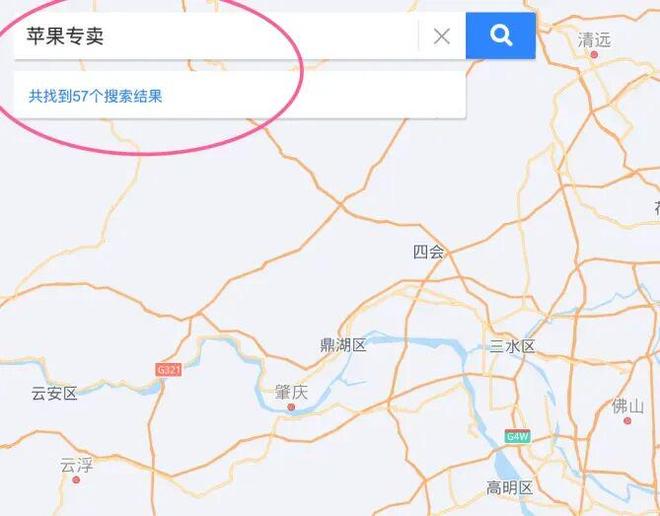The image size is (660, 516).
Task: Click the 清远 city name label
Action: coord(594,40)
